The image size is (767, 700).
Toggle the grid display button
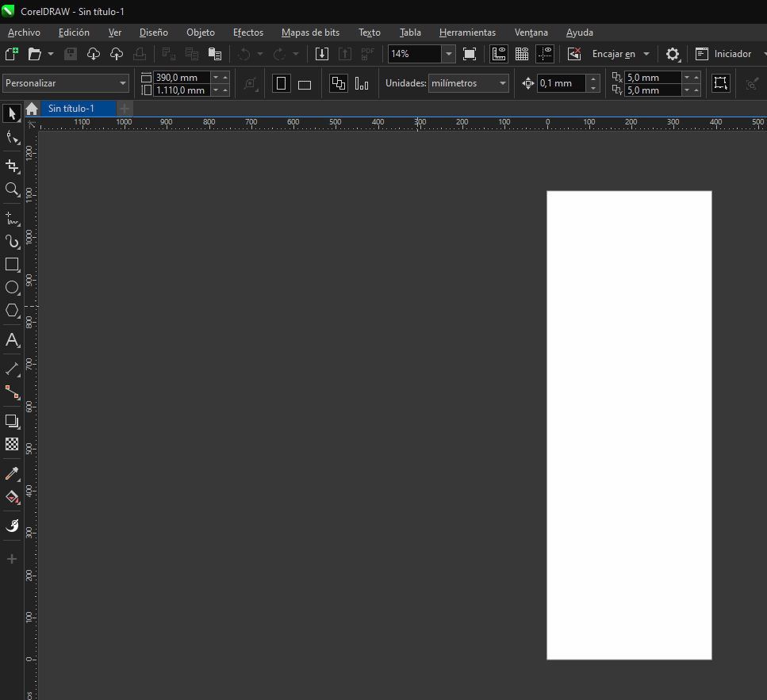[x=522, y=54]
